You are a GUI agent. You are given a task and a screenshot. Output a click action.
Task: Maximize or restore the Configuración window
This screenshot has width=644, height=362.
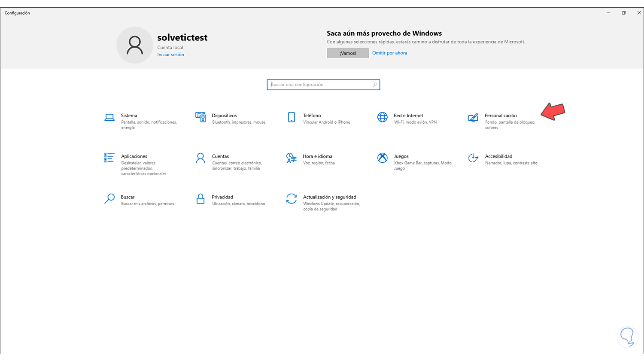click(623, 13)
